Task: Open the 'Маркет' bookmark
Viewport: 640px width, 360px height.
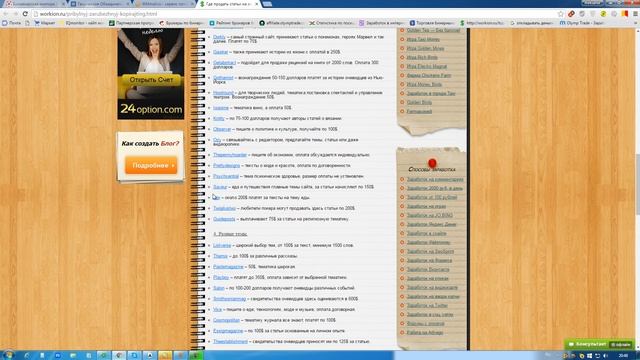Action: pos(45,23)
